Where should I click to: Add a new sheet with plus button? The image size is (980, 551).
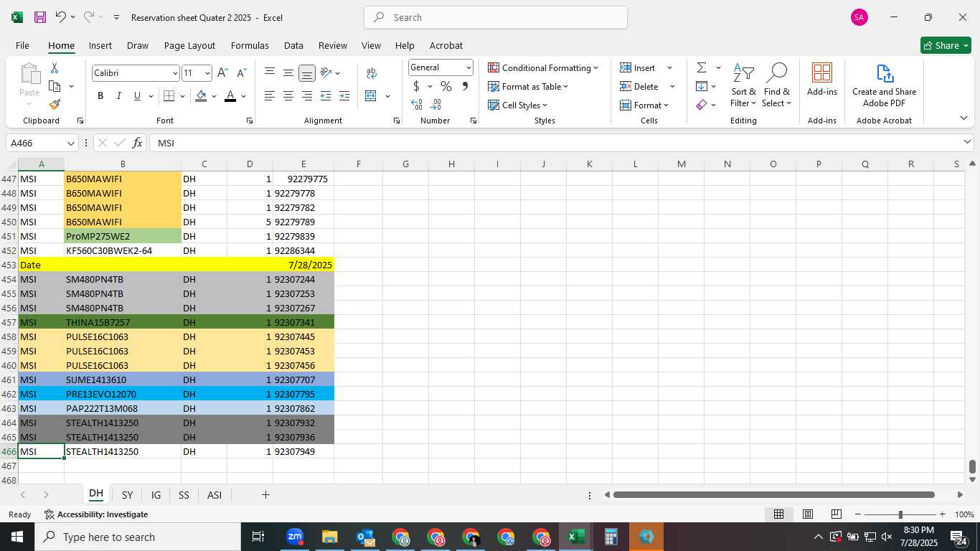[265, 495]
